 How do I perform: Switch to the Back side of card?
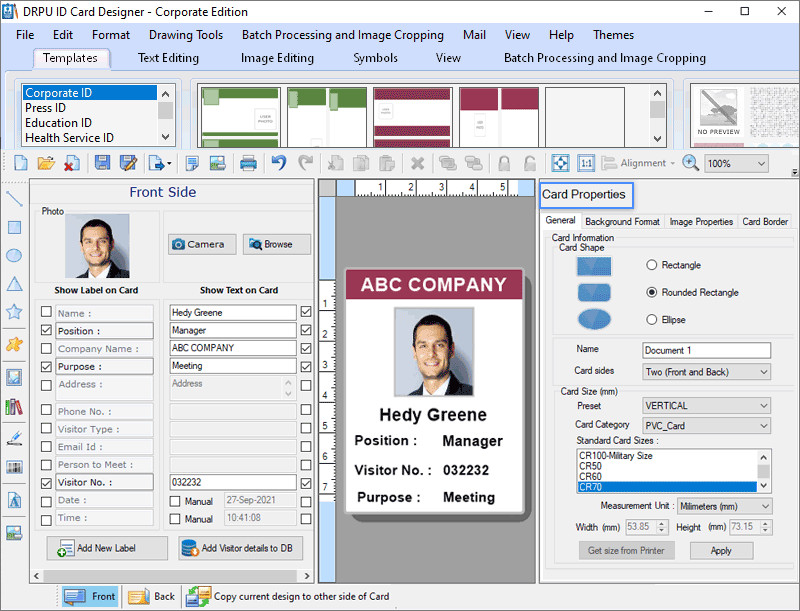pos(152,596)
